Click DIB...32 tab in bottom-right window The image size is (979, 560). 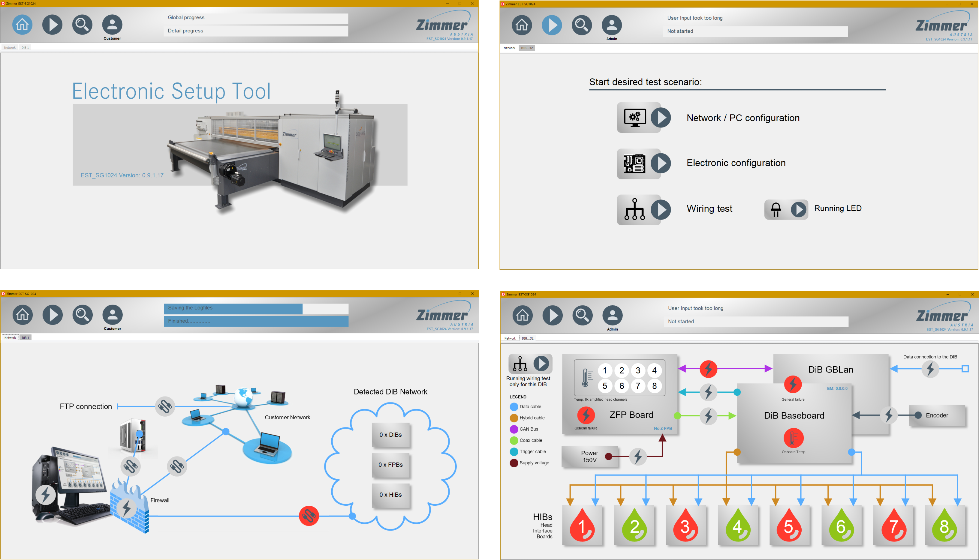tap(528, 338)
